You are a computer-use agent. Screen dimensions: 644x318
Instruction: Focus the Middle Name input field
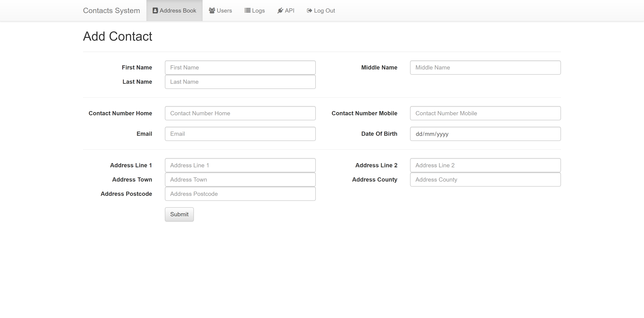click(485, 68)
